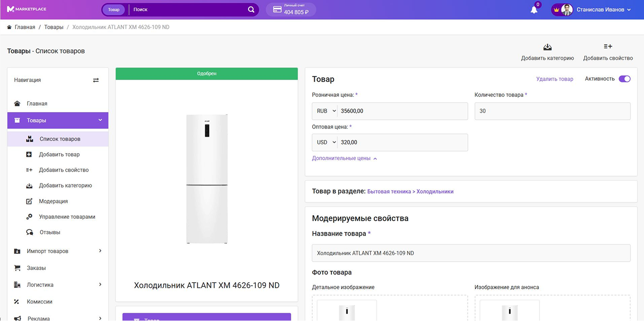644x321 pixels.
Task: Expand the Реклама submenu chevron
Action: coord(100,318)
